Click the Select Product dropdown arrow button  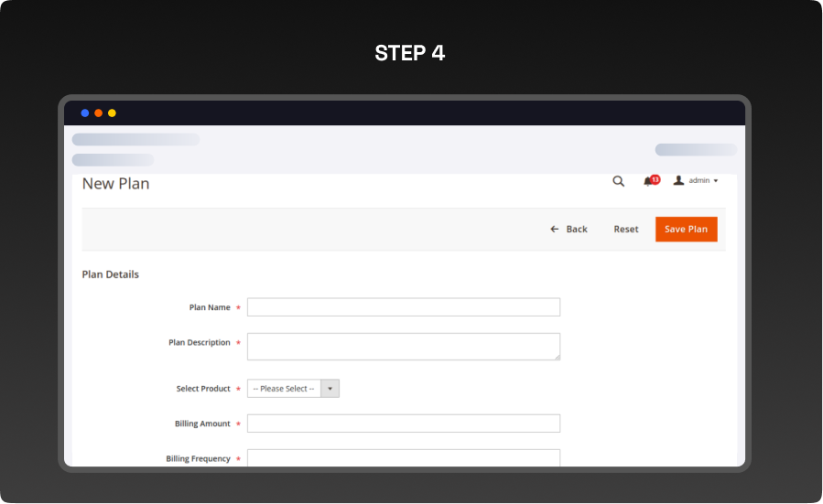pos(330,389)
